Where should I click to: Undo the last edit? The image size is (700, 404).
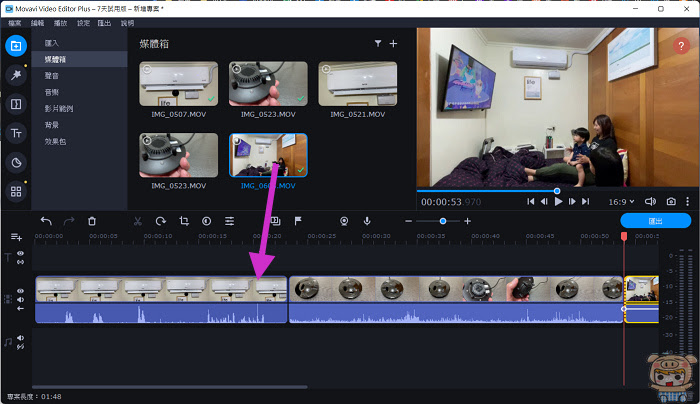click(x=46, y=221)
